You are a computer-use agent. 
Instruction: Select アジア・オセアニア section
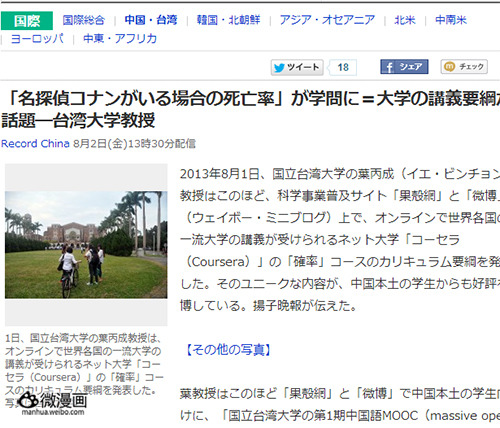pos(327,20)
